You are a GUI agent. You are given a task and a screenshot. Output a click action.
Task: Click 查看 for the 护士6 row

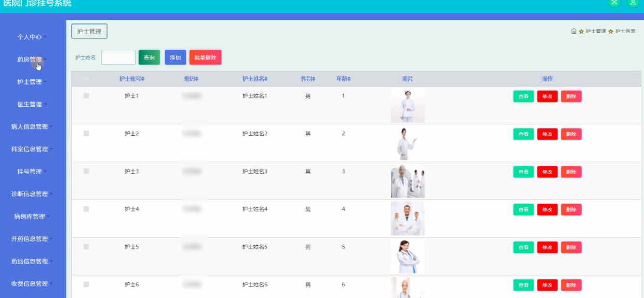point(524,285)
